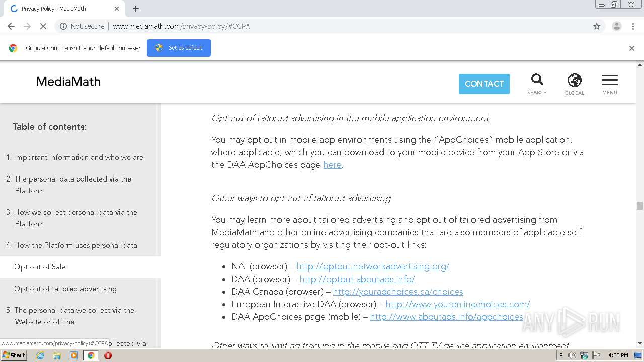Open the volume speaker tray icon
This screenshot has width=644, height=362.
pyautogui.click(x=572, y=355)
